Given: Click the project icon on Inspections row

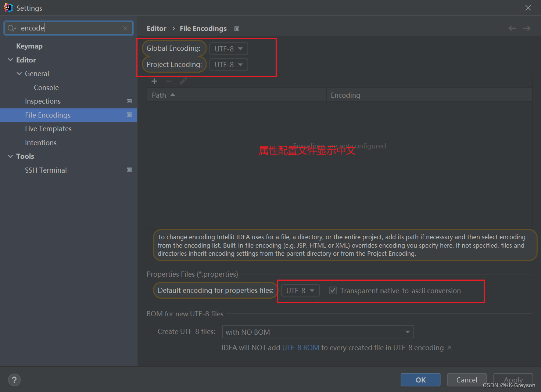Looking at the screenshot, I should coord(129,101).
